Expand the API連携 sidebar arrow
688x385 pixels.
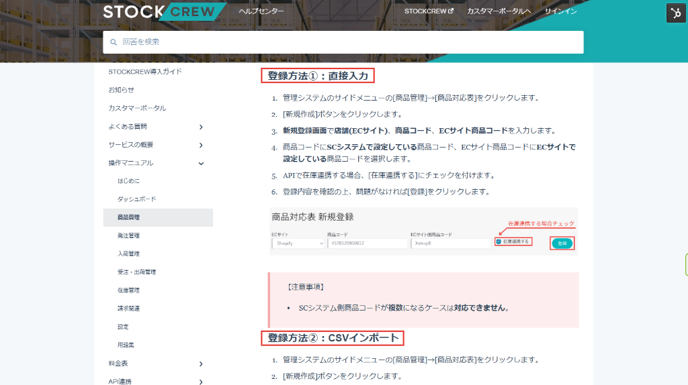pyautogui.click(x=201, y=381)
